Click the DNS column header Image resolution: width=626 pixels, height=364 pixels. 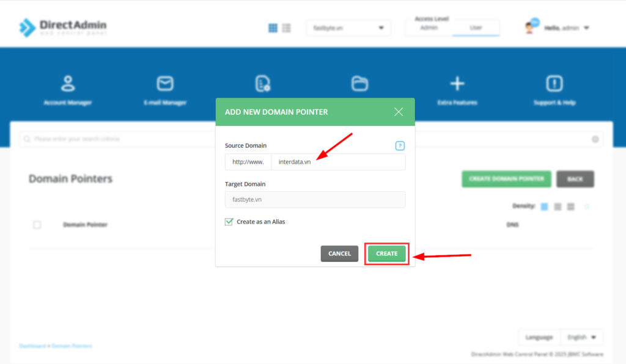point(513,225)
